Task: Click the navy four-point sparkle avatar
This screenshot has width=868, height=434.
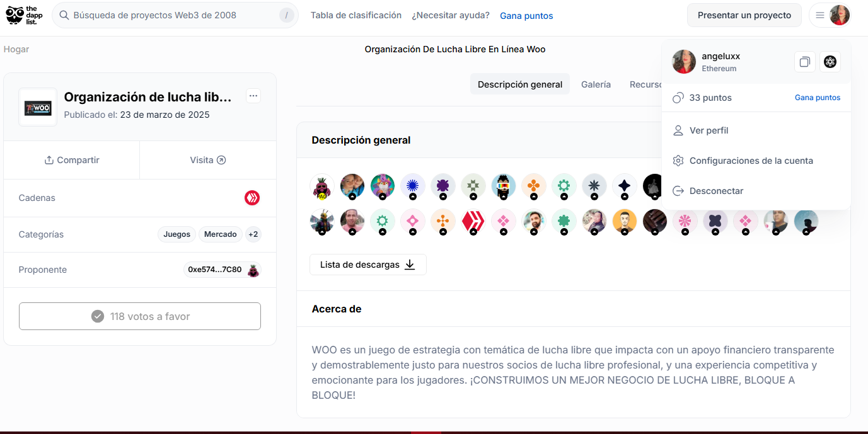Action: coord(625,186)
